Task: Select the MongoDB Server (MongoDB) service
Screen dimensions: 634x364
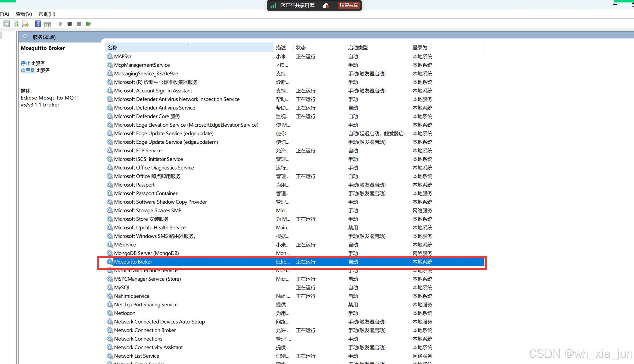Action: click(146, 253)
